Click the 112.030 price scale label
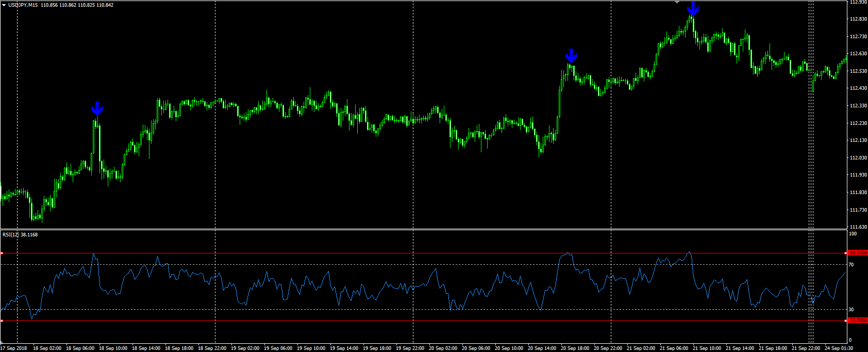Viewport: 868px width, 352px height. tap(858, 158)
